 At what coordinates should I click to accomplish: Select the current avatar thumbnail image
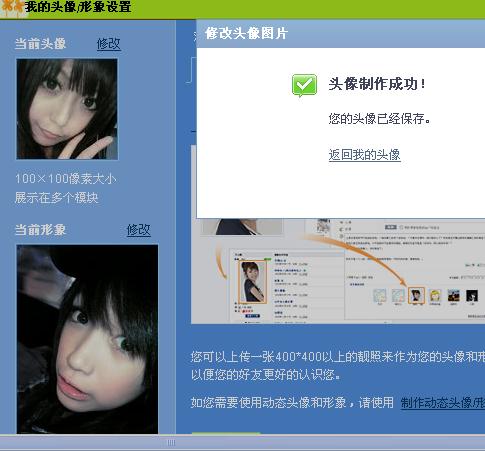pos(67,109)
